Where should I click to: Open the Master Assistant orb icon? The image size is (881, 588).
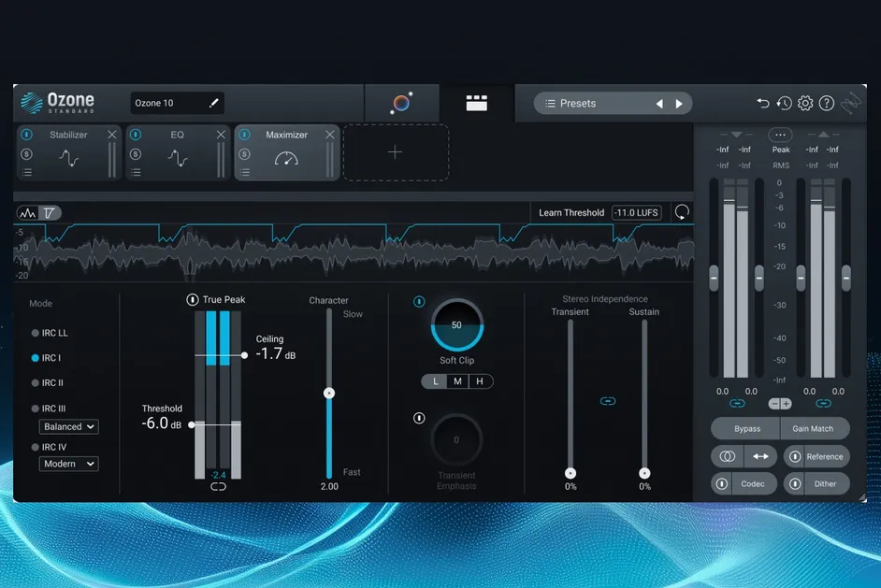402,103
